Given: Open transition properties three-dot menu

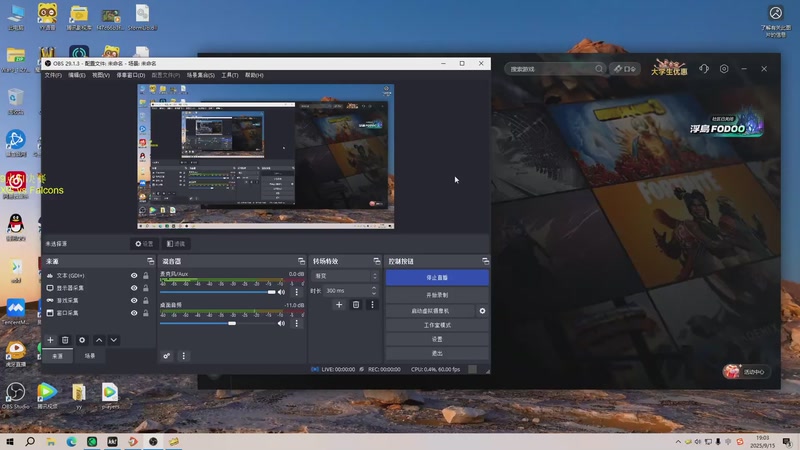Looking at the screenshot, I should [372, 305].
